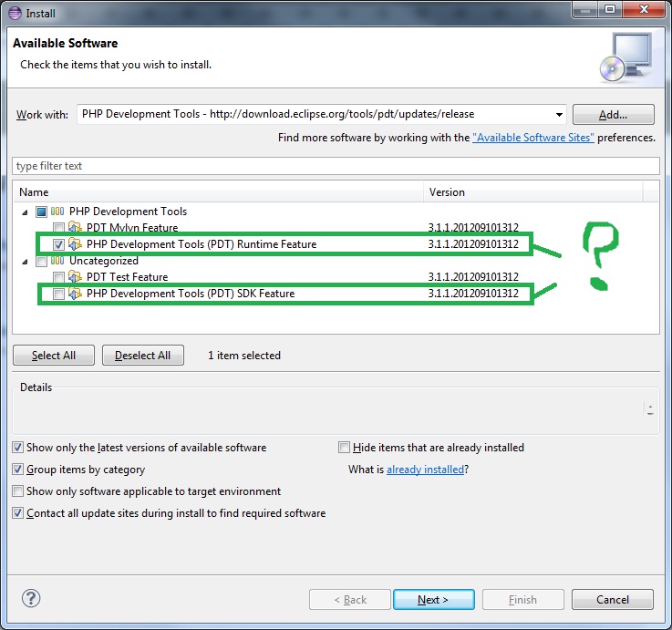Select the Uncategorized category label
The width and height of the screenshot is (672, 630).
click(104, 261)
